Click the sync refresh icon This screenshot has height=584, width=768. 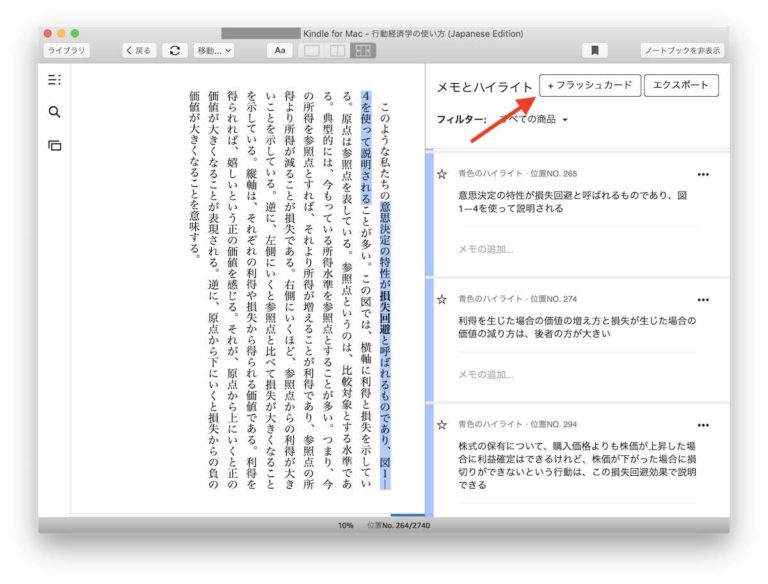pyautogui.click(x=176, y=50)
